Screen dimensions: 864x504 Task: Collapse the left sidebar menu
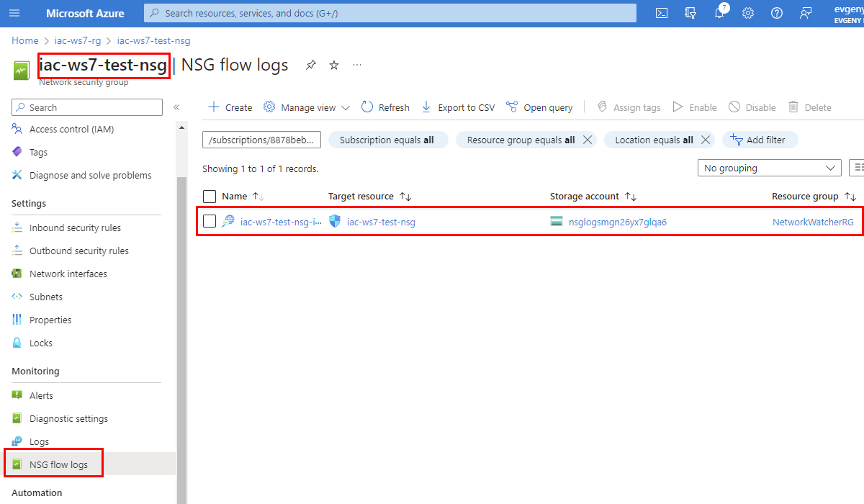tap(176, 107)
